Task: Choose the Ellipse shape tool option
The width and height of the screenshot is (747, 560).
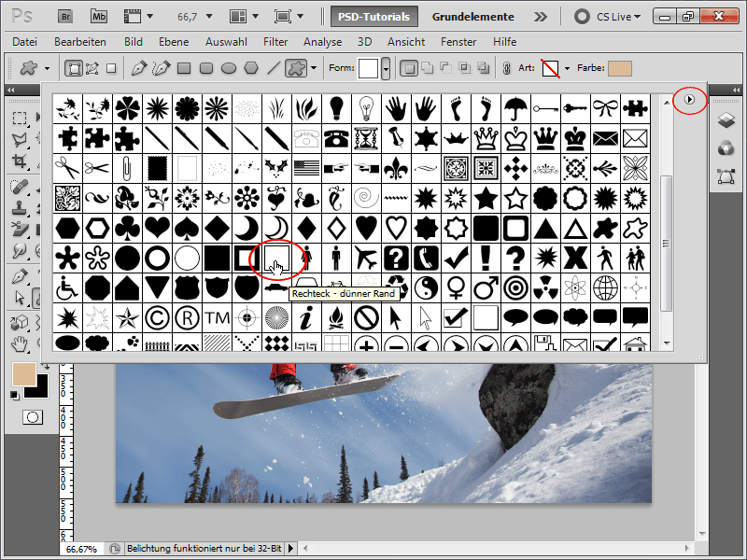Action: (229, 68)
